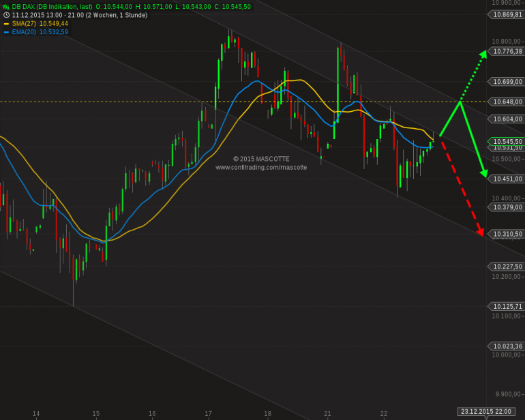The width and height of the screenshot is (525, 420).
Task: Click date 15 on the time axis
Action: (96, 414)
